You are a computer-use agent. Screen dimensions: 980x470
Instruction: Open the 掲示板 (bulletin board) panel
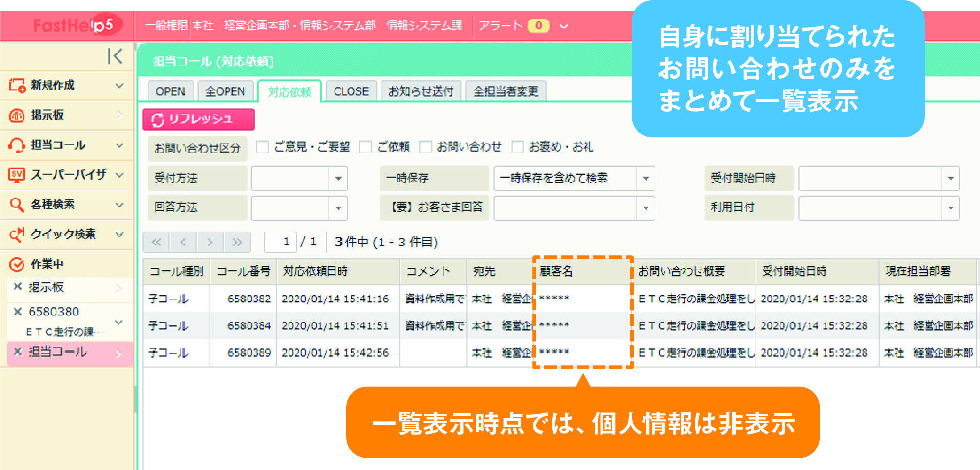(x=16, y=115)
